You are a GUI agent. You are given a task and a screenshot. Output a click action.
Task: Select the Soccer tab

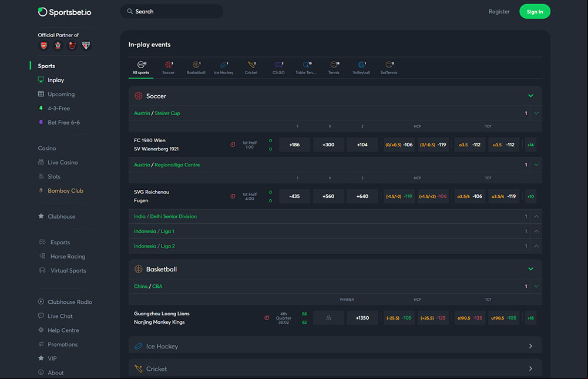point(169,68)
